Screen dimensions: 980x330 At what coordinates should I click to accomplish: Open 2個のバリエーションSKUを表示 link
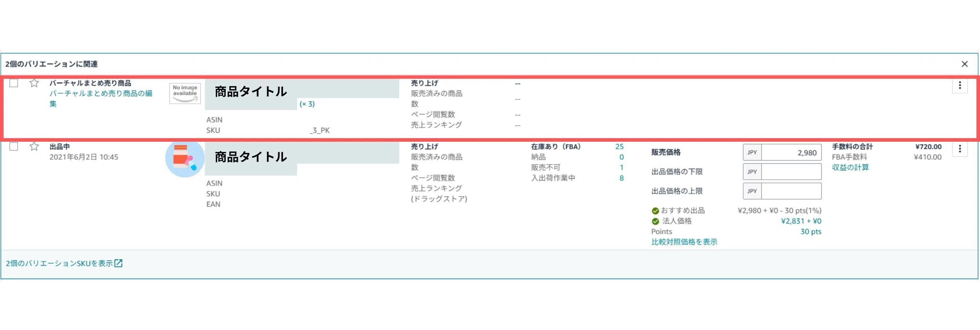[59, 263]
